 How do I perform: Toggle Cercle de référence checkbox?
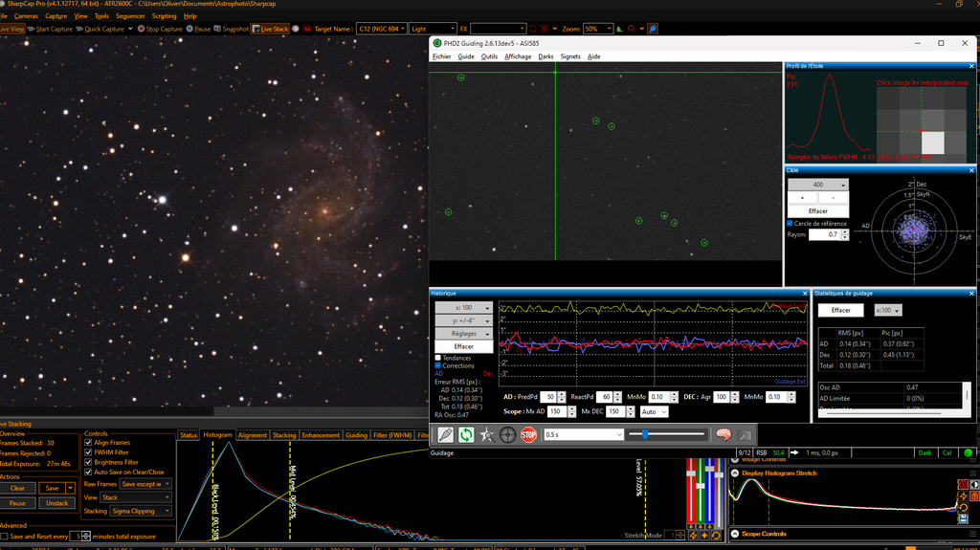790,223
